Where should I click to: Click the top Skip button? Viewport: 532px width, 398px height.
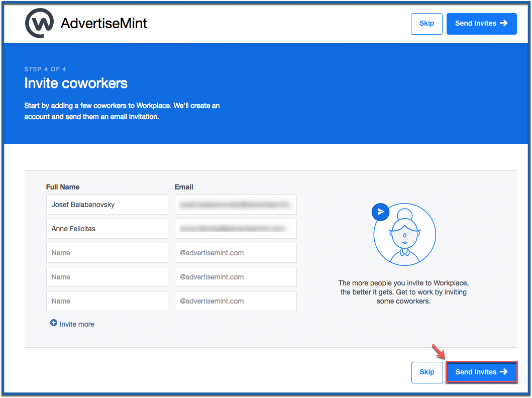[x=427, y=24]
